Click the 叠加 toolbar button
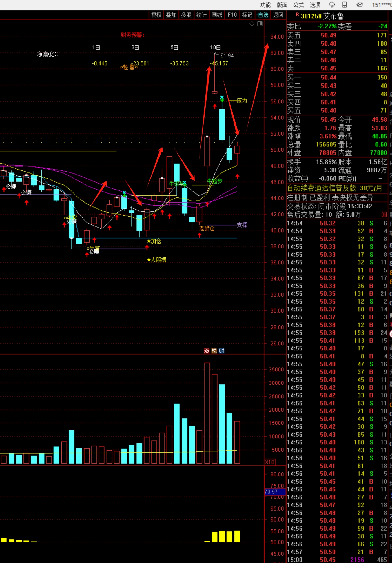 click(171, 15)
